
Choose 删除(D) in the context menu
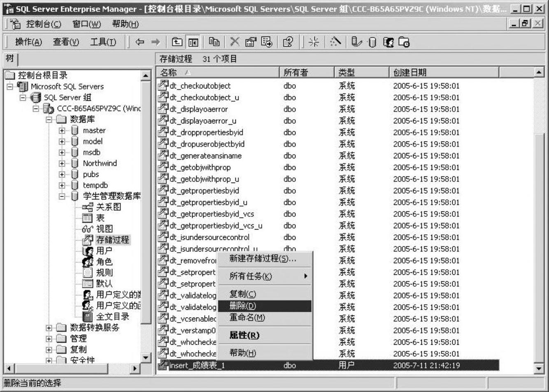tap(264, 306)
